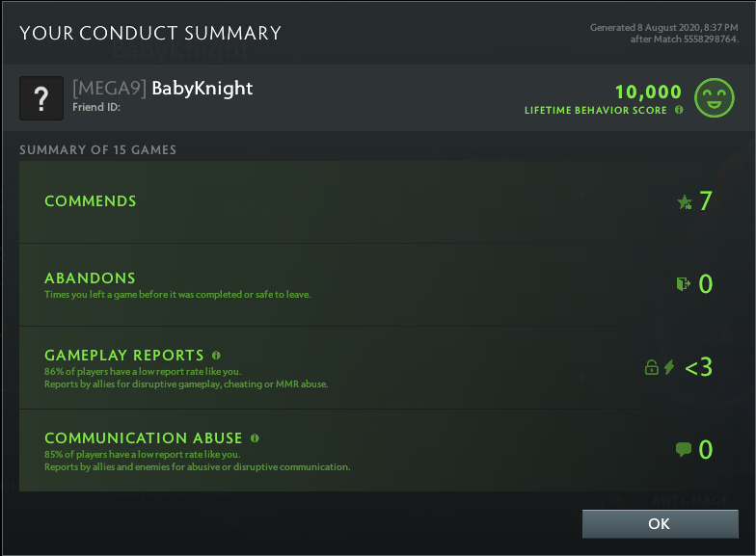Viewport: 756px width, 556px height.
Task: Click the 'Reports by allies for disruptive gameplay' line
Action: 186,384
